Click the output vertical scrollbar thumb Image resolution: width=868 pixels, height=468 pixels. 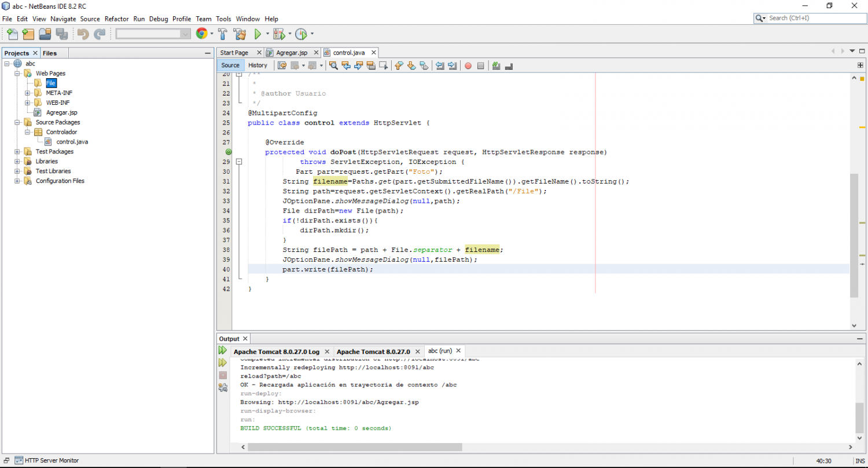point(859,417)
